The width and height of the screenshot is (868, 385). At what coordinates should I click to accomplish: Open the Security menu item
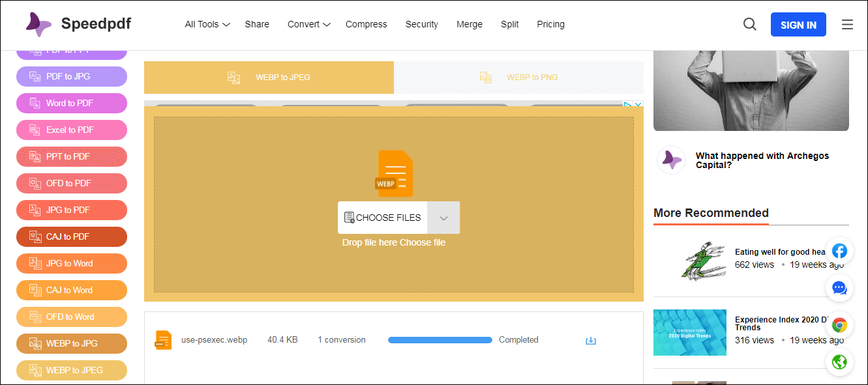(422, 24)
